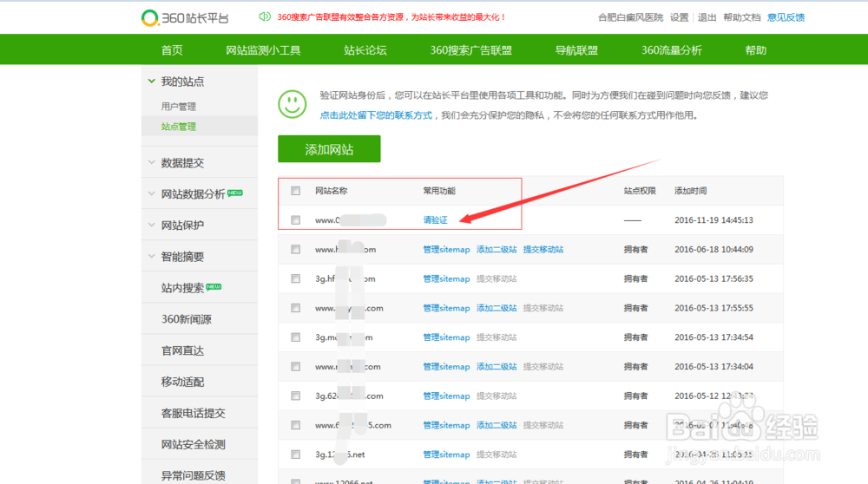The width and height of the screenshot is (868, 484).
Task: Click the account name 合肥白癜风医院
Action: (x=630, y=17)
